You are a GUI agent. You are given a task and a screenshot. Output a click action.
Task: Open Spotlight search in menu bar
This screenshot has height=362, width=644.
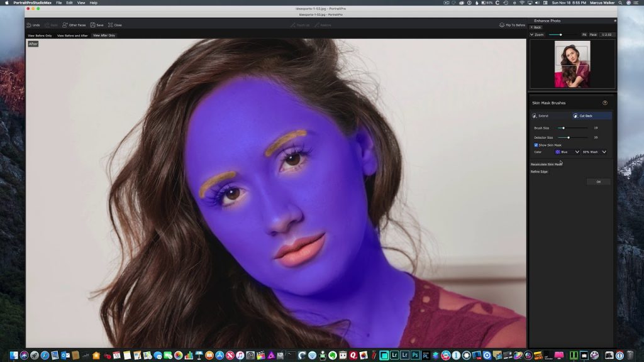pos(620,3)
